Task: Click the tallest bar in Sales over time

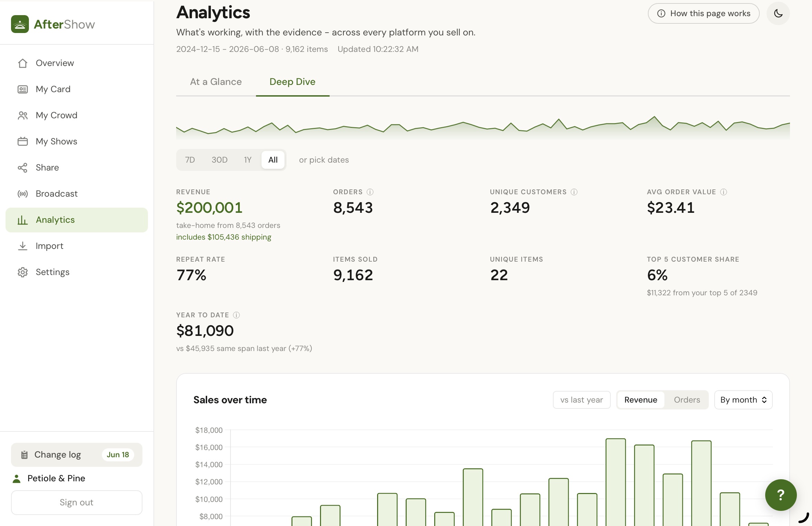Action: (616, 482)
